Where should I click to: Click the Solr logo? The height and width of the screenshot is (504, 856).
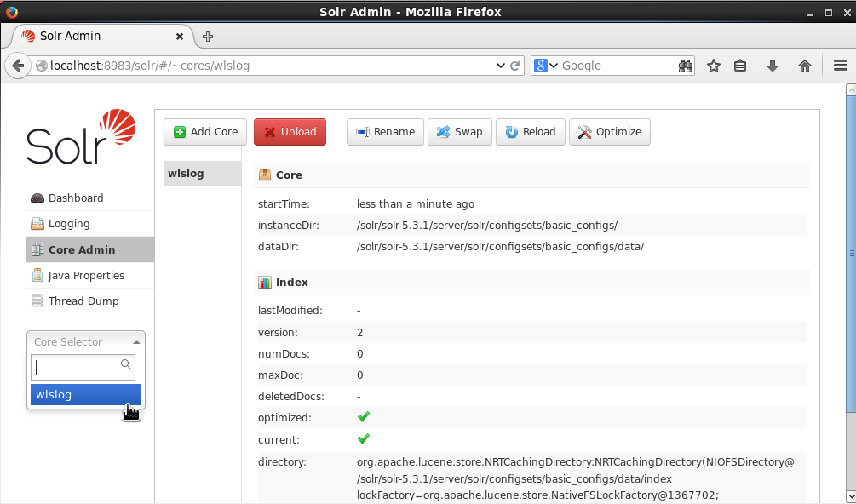click(81, 136)
